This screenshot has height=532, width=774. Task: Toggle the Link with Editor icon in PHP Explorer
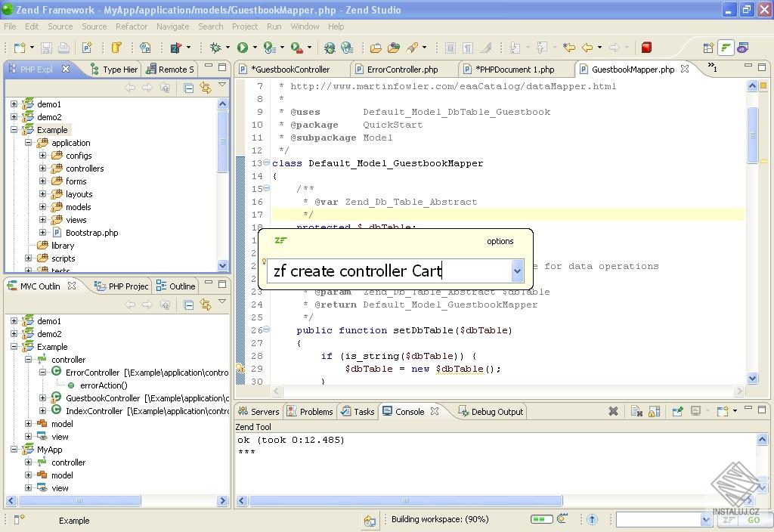point(206,87)
